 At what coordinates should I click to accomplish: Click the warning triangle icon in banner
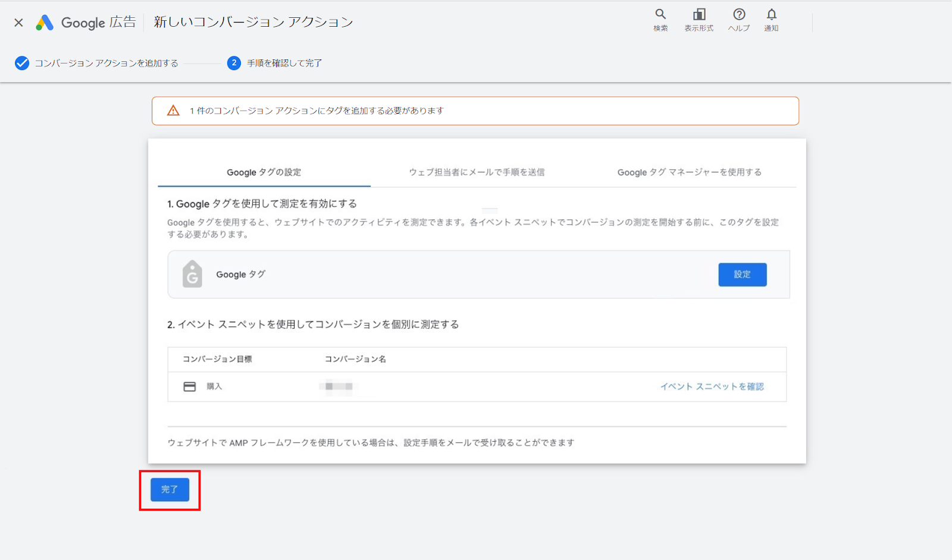pyautogui.click(x=173, y=111)
